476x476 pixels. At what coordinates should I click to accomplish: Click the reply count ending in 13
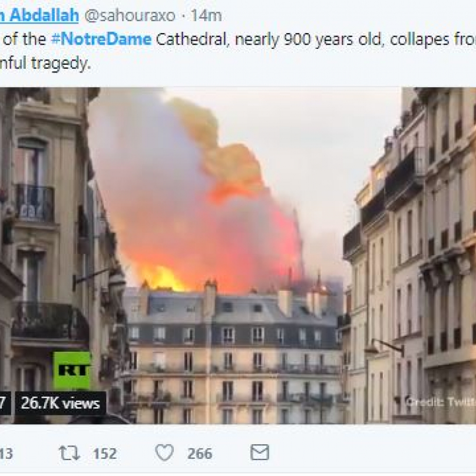(x=6, y=454)
